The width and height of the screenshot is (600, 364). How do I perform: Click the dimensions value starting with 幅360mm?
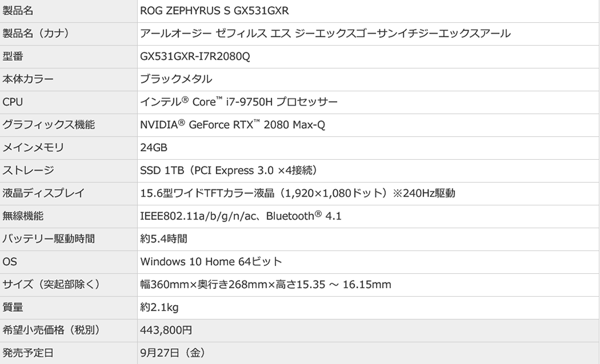(265, 284)
